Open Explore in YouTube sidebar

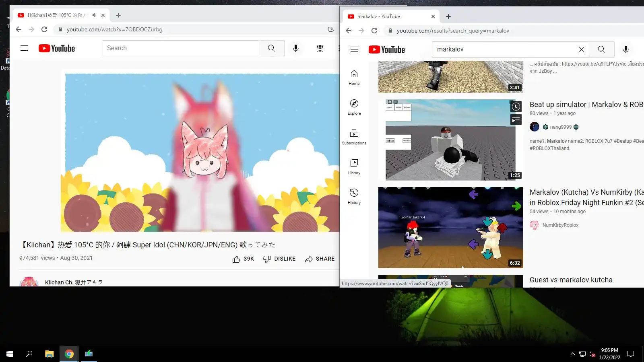(x=354, y=107)
